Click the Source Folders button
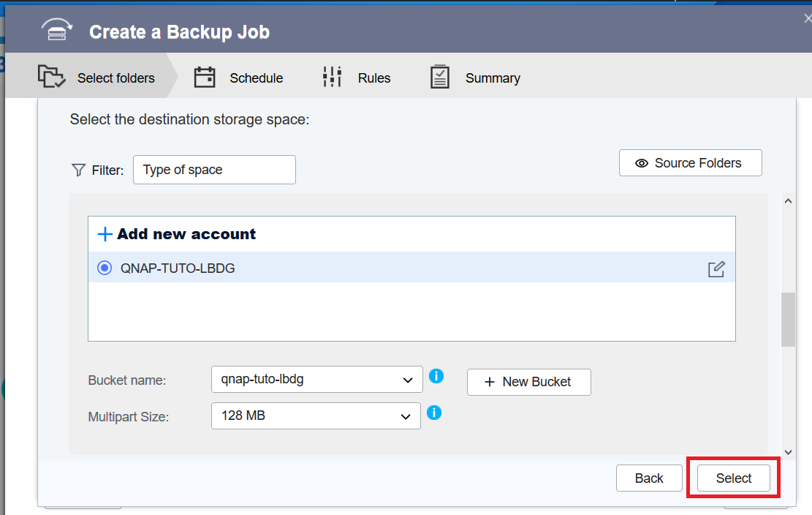812x515 pixels. pyautogui.click(x=690, y=162)
